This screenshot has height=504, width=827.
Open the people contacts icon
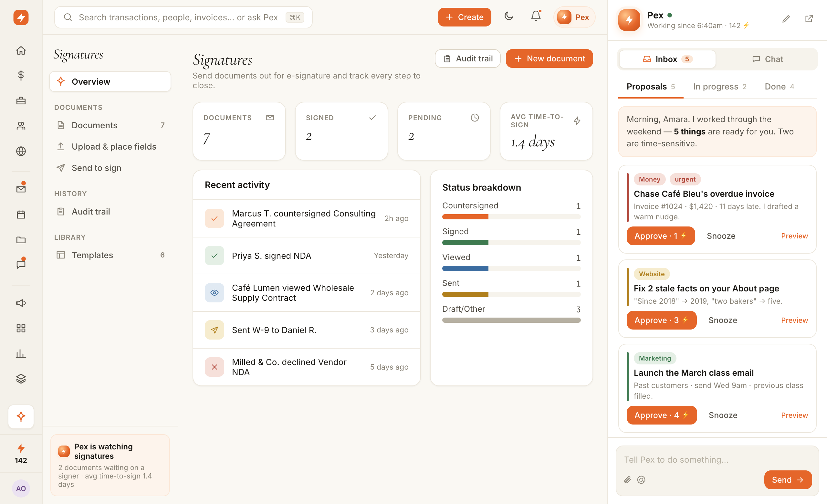pos(21,126)
